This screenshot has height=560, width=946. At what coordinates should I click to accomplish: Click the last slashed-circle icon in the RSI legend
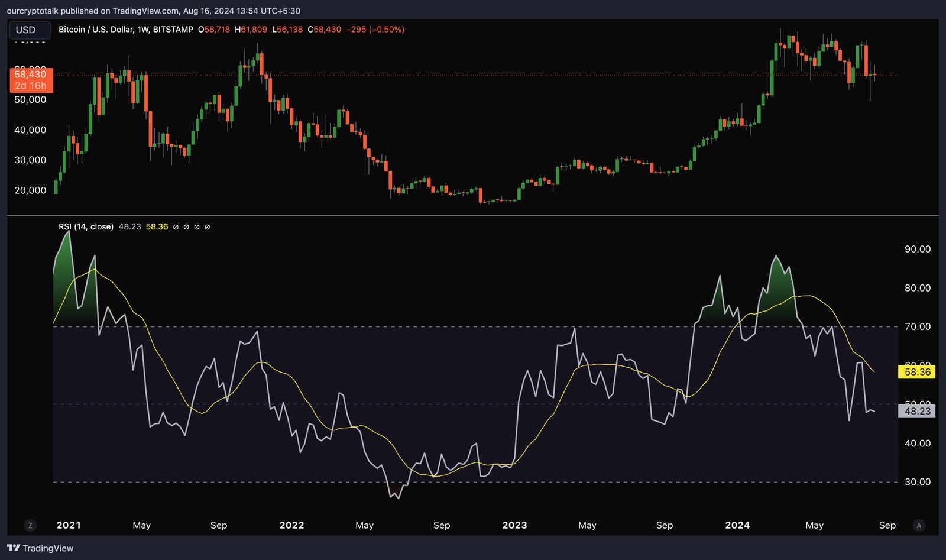point(207,226)
